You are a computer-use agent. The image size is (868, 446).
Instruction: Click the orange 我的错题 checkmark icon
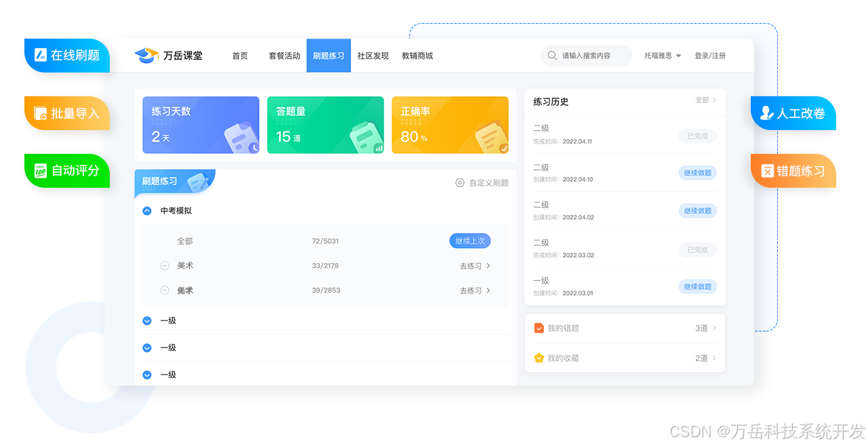(539, 328)
